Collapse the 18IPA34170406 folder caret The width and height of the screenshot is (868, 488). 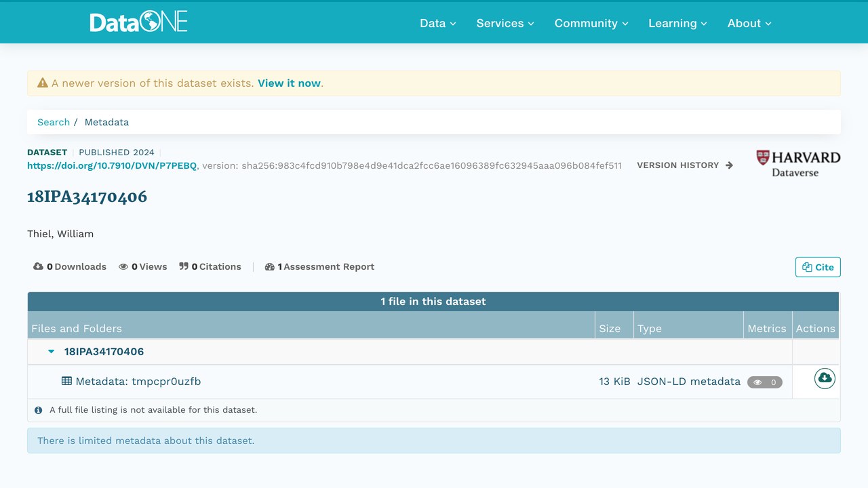coord(51,352)
